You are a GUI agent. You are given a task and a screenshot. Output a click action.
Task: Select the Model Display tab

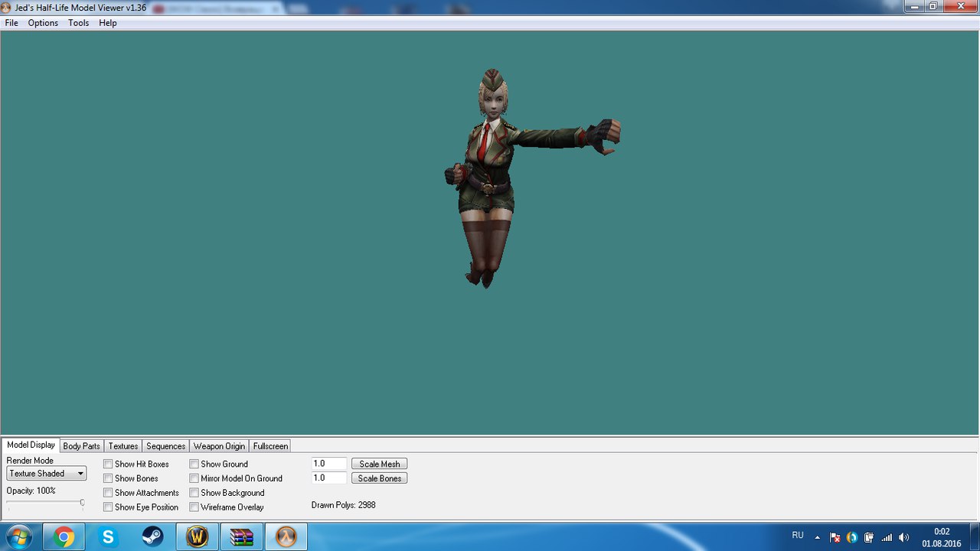(31, 445)
